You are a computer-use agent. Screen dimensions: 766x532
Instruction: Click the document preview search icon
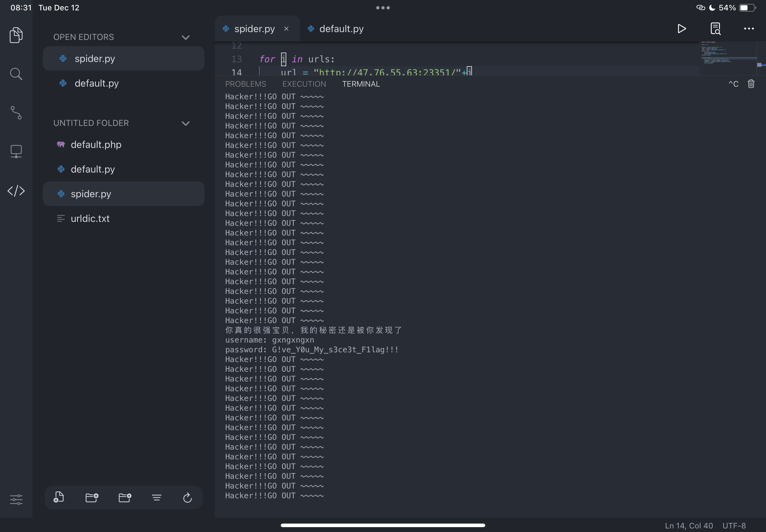(x=715, y=29)
